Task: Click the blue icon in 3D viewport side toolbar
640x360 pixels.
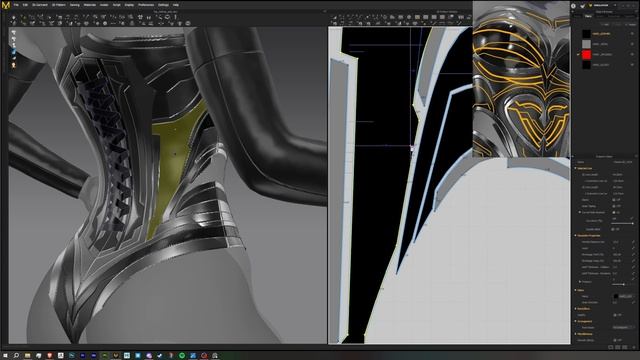Action: [13, 52]
